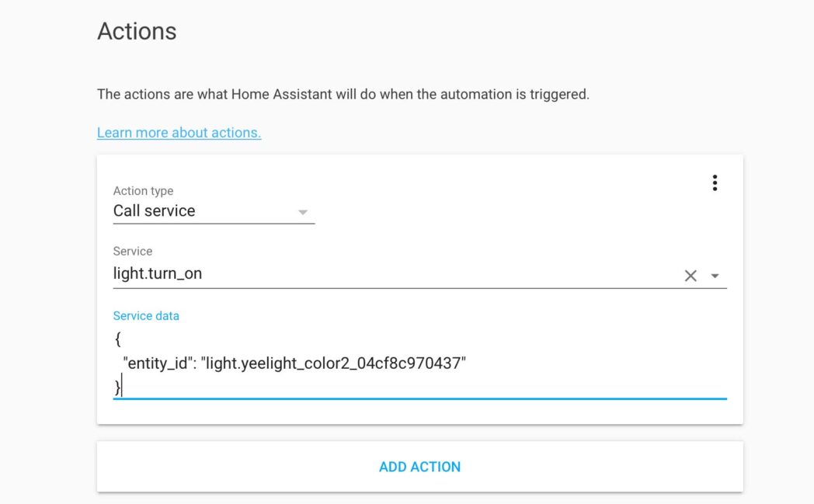Select the Call service action type value
This screenshot has height=504, width=814.
[x=155, y=211]
